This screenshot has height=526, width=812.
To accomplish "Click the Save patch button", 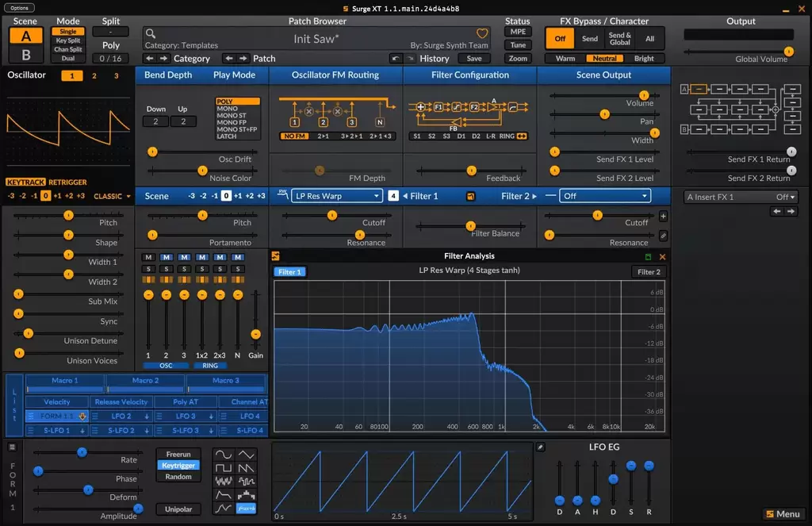I will 474,59.
